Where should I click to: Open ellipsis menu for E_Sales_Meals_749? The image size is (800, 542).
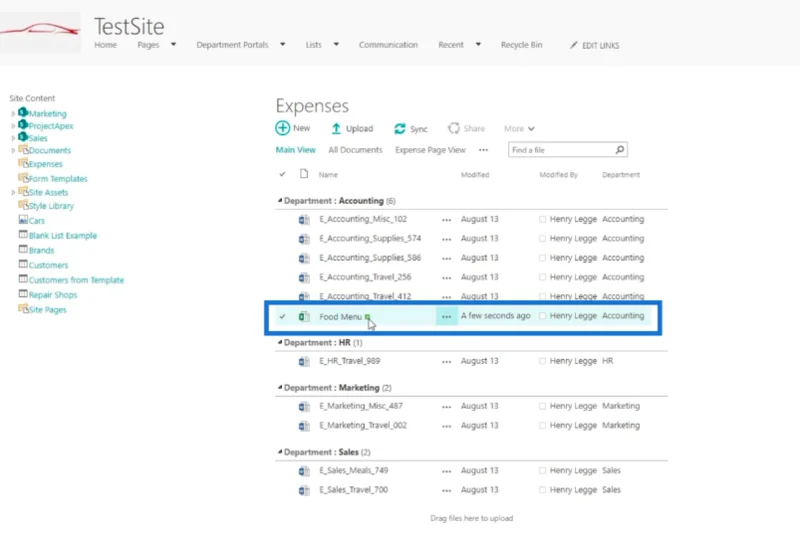(446, 471)
